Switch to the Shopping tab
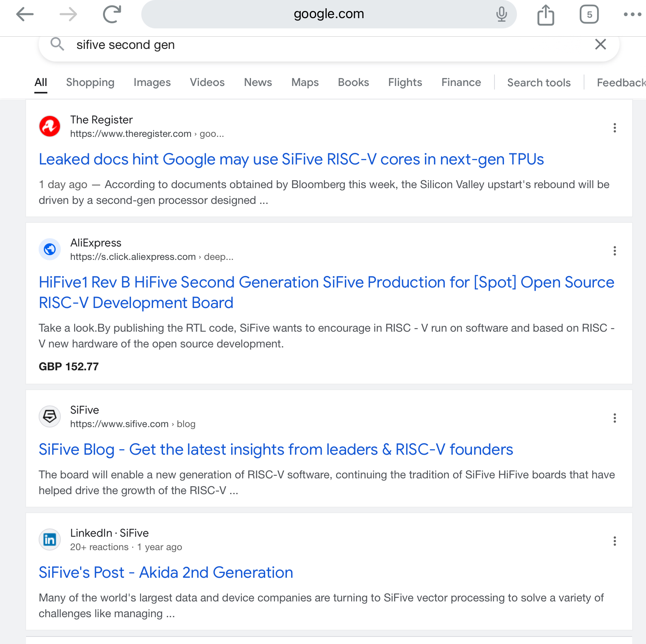The image size is (646, 644). 90,82
